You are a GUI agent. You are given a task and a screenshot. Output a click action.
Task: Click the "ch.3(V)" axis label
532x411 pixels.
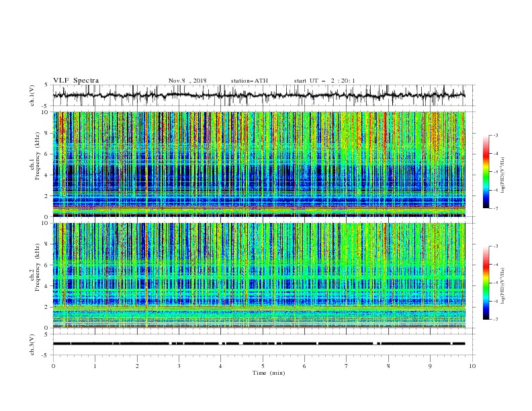[32, 345]
